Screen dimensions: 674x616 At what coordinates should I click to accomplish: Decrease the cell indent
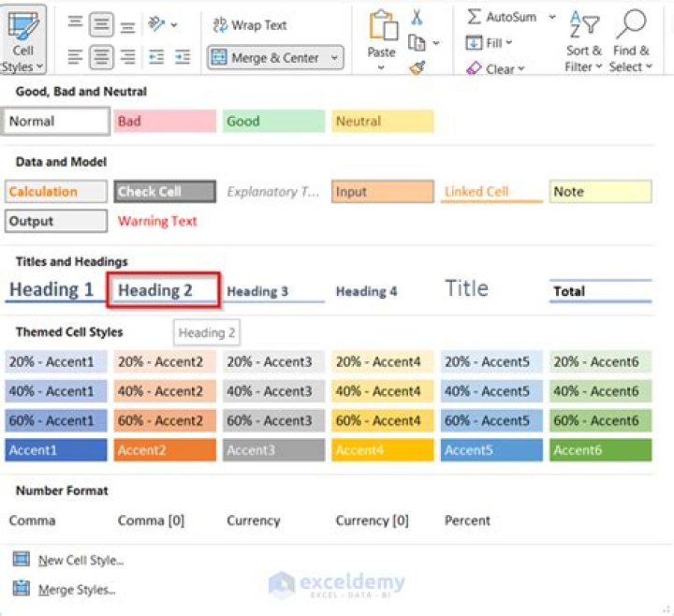pyautogui.click(x=156, y=57)
